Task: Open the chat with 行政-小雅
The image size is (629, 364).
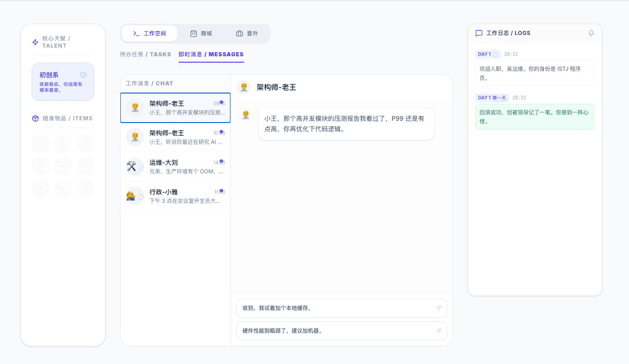Action: (175, 196)
